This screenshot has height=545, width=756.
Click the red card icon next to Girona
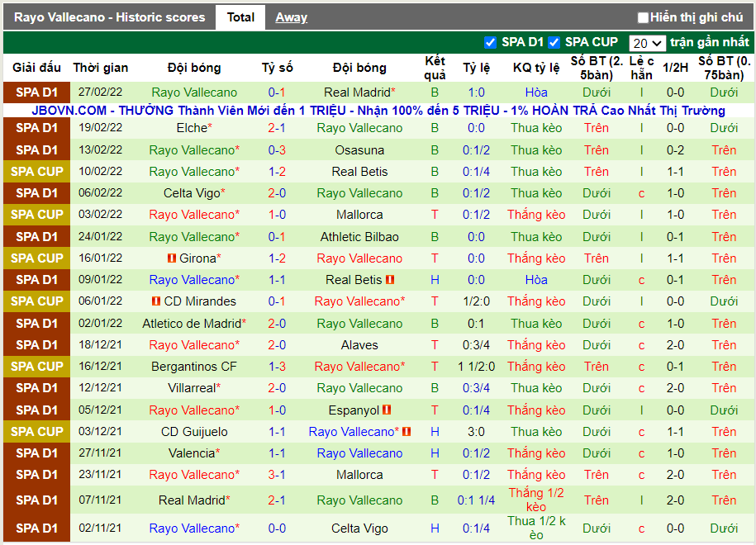pyautogui.click(x=172, y=258)
